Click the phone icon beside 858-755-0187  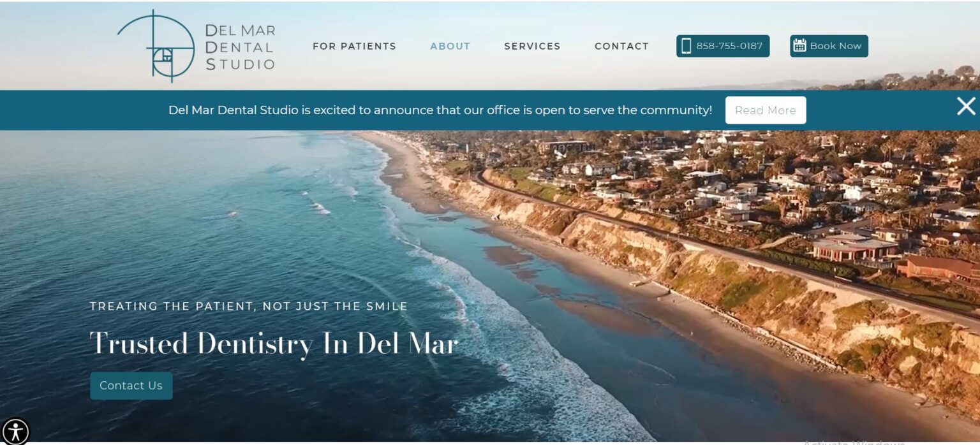(x=686, y=46)
